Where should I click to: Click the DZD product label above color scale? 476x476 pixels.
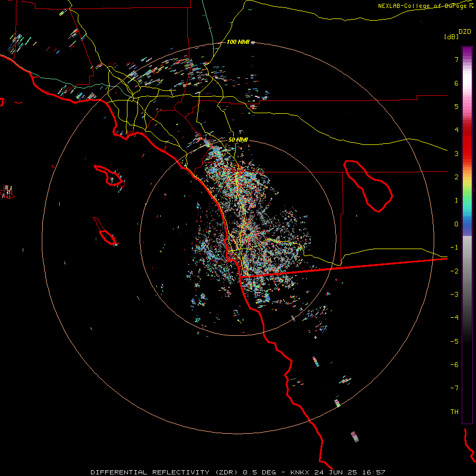[x=465, y=32]
